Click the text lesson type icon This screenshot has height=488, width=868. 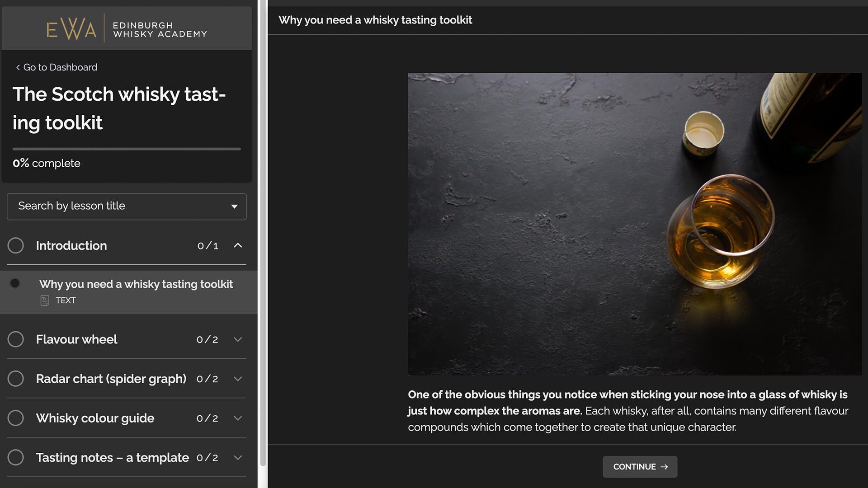click(x=45, y=300)
